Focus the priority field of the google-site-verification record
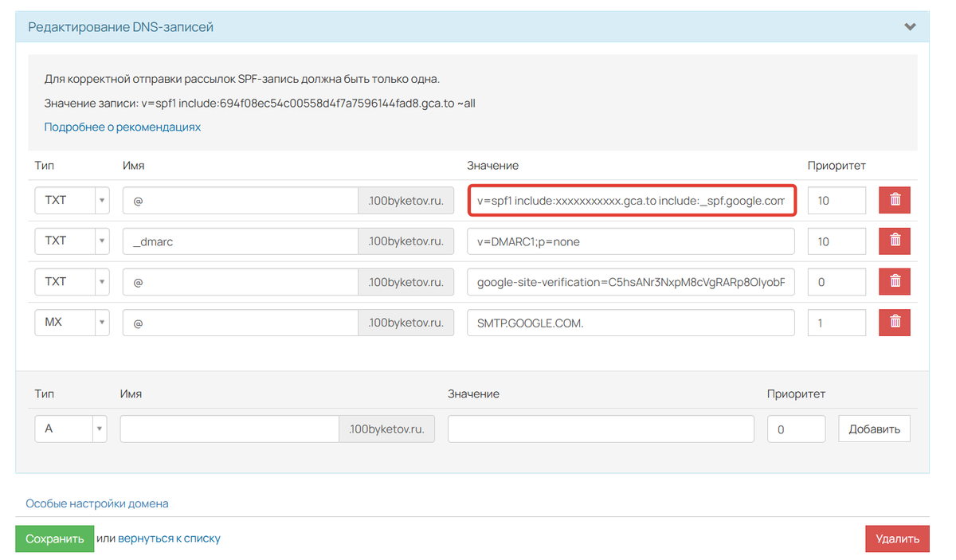956x560 pixels. point(836,281)
